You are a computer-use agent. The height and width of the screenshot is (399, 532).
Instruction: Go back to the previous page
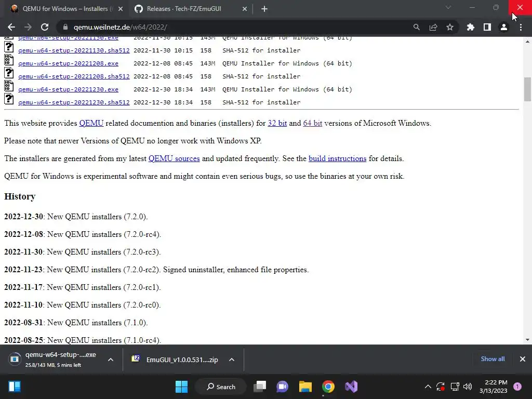(11, 27)
